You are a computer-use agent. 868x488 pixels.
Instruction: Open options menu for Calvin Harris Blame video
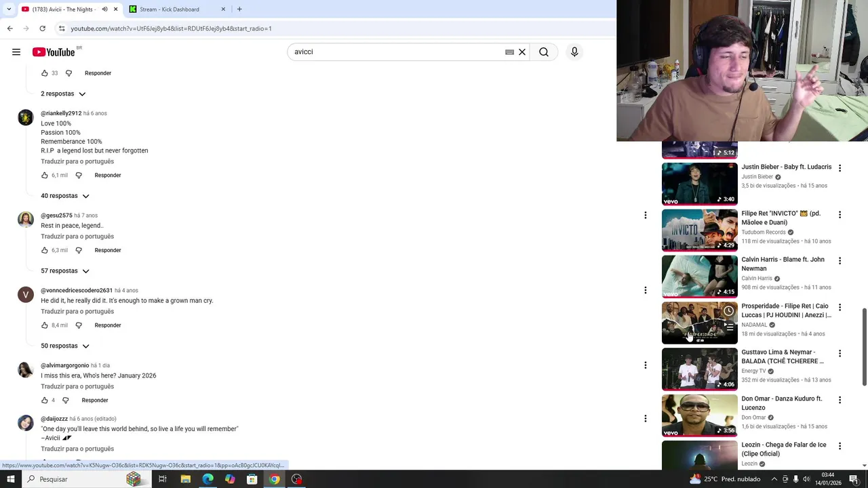click(x=840, y=261)
